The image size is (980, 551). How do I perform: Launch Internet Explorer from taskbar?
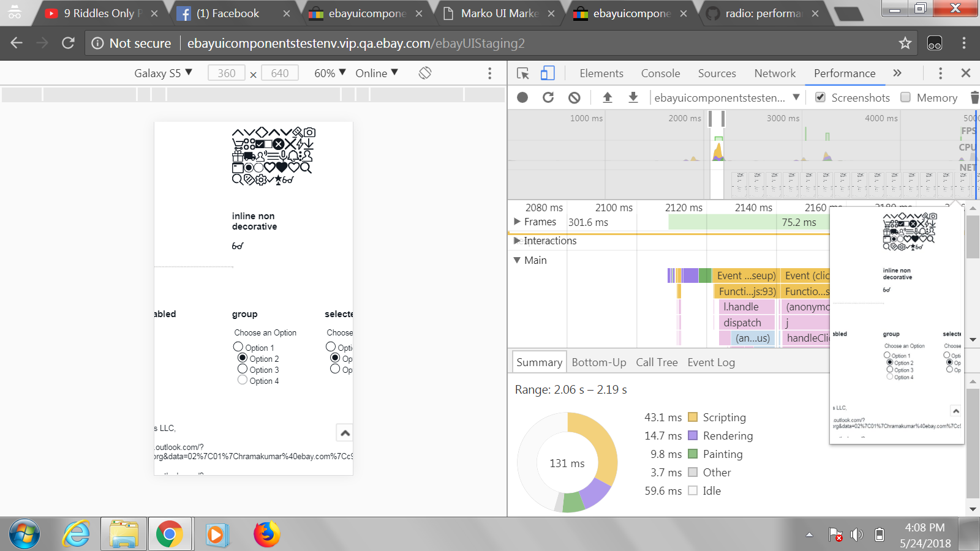point(76,534)
